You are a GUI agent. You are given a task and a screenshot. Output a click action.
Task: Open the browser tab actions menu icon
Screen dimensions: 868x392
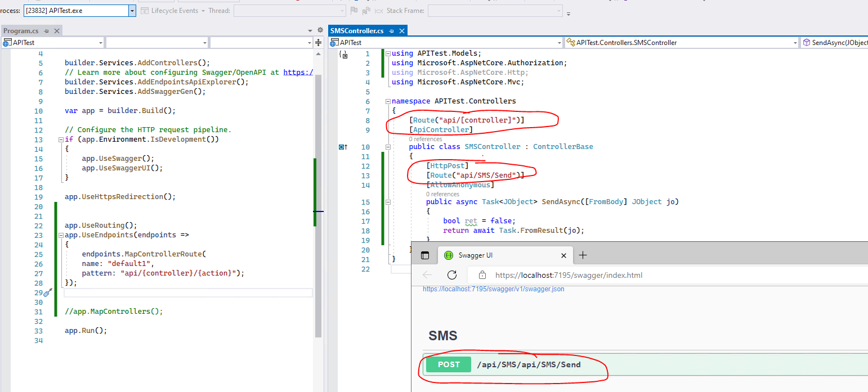[425, 255]
